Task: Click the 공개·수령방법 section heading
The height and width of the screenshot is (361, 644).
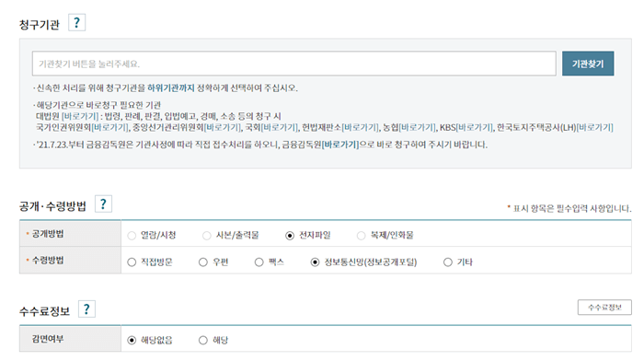Action: (x=52, y=206)
